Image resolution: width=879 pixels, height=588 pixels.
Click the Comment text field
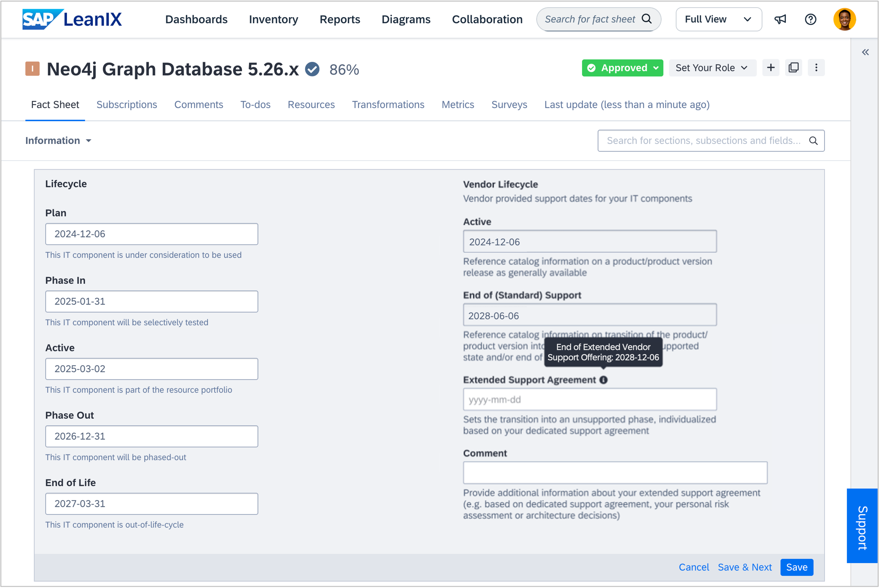[615, 473]
